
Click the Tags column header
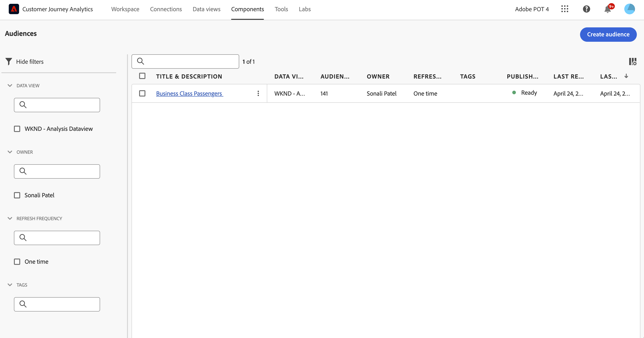point(467,77)
